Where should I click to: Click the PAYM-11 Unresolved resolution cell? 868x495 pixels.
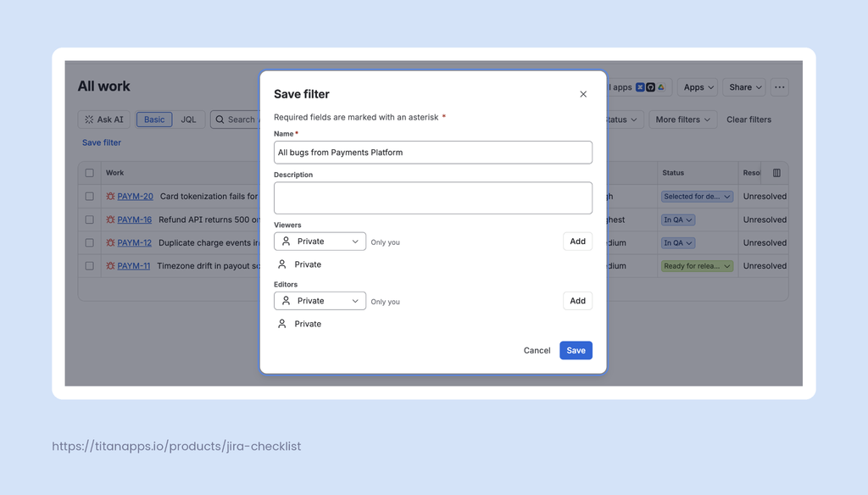coord(765,266)
